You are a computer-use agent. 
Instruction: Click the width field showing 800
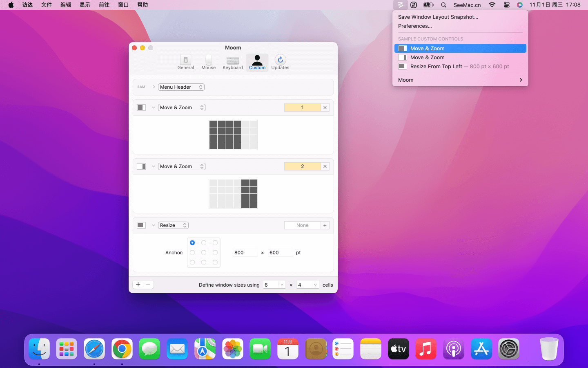245,253
